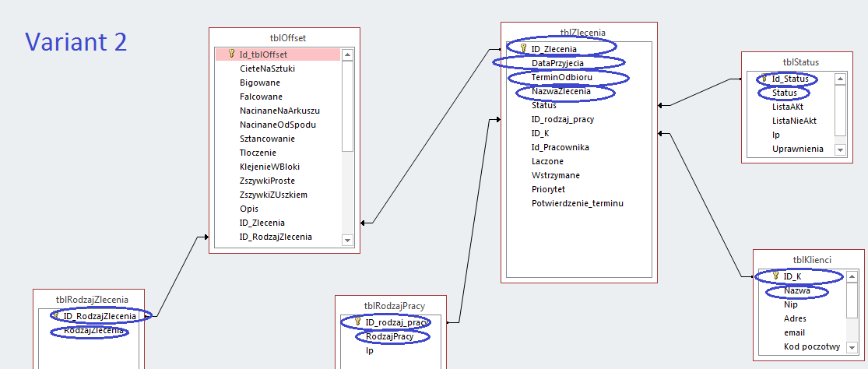
Task: Select the CieteNaSztuki field
Action: point(267,69)
